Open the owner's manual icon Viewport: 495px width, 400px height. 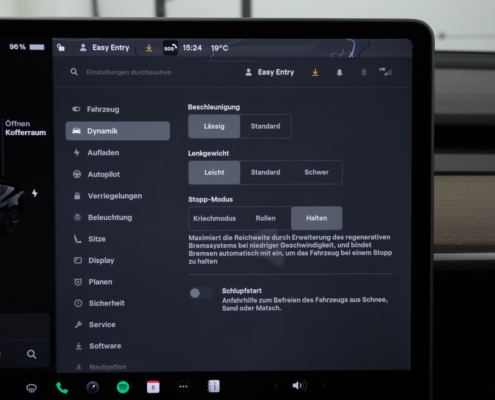click(214, 386)
